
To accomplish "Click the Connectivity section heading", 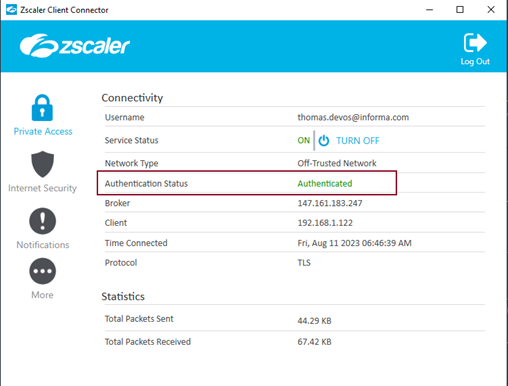I will click(132, 98).
